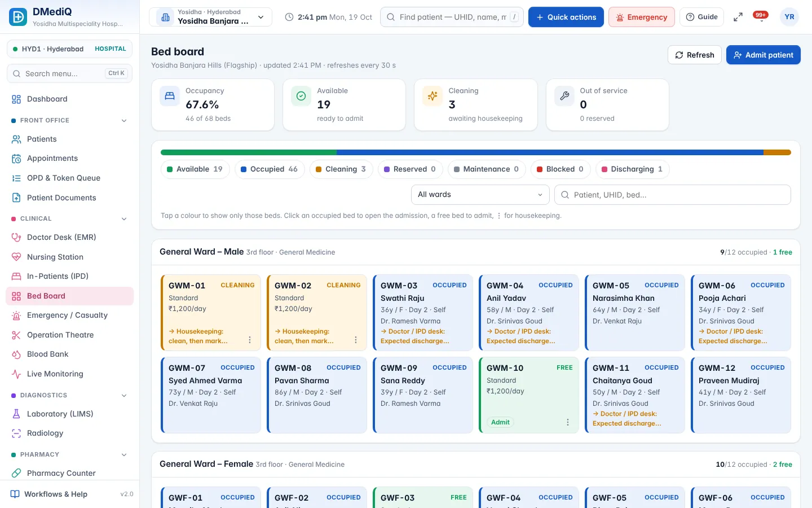812x508 pixels.
Task: Refresh the bed board
Action: coord(695,55)
